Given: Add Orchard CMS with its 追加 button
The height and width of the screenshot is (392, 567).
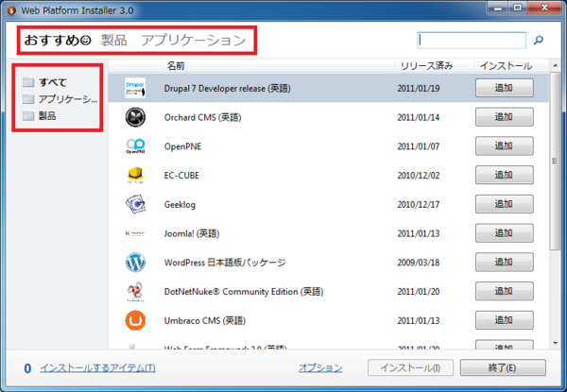Looking at the screenshot, I should 504,117.
